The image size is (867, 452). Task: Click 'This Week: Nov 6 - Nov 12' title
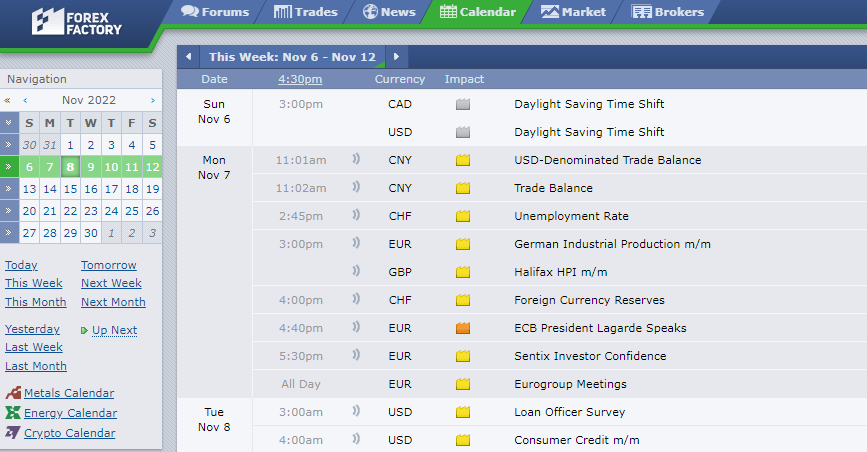[292, 57]
